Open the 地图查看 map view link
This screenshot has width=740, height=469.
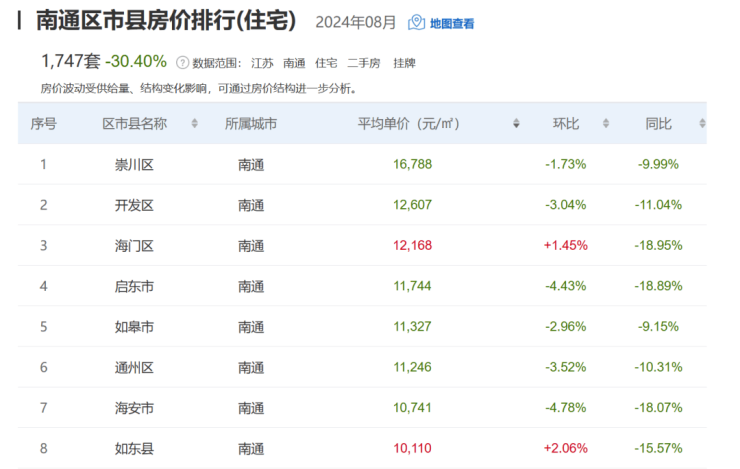click(x=452, y=24)
